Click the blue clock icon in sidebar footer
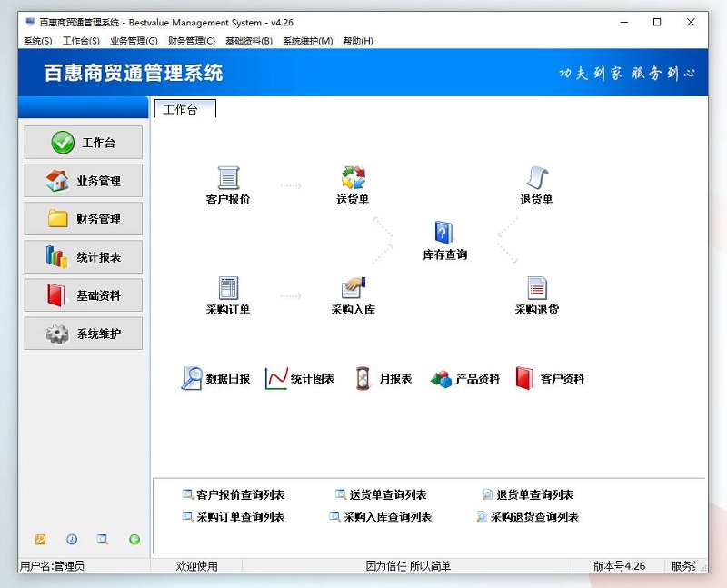Screen dimensions: 727x588 pos(72,539)
